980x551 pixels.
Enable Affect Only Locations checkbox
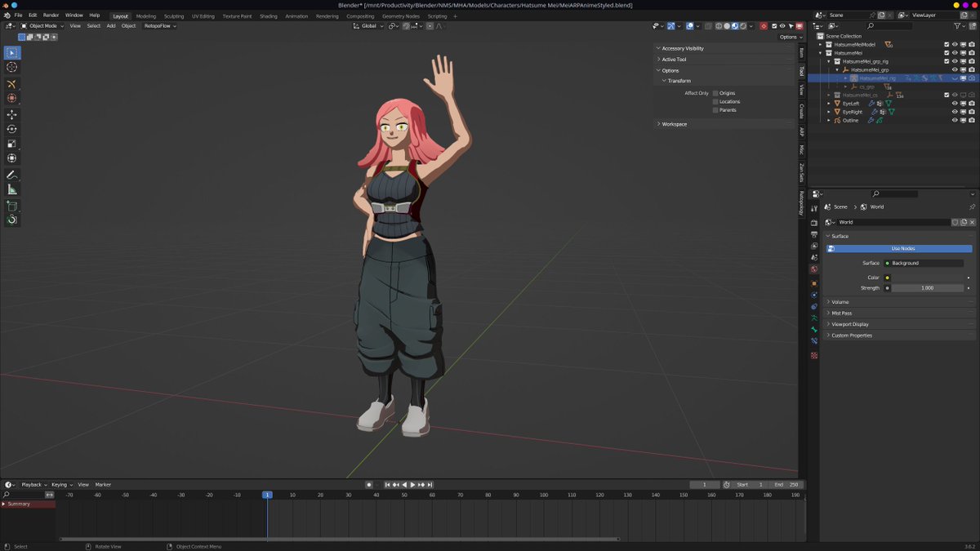(715, 101)
